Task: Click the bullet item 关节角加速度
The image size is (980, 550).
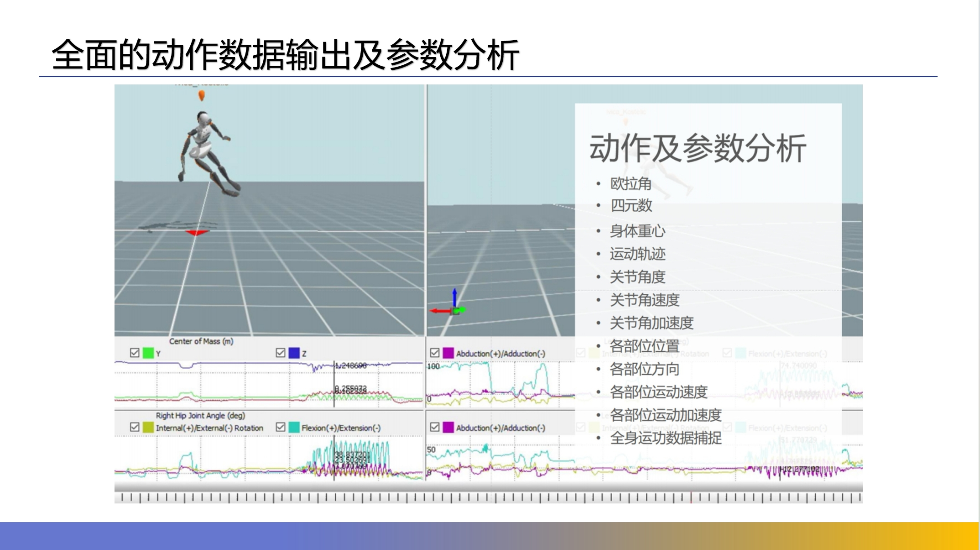Action: (652, 323)
